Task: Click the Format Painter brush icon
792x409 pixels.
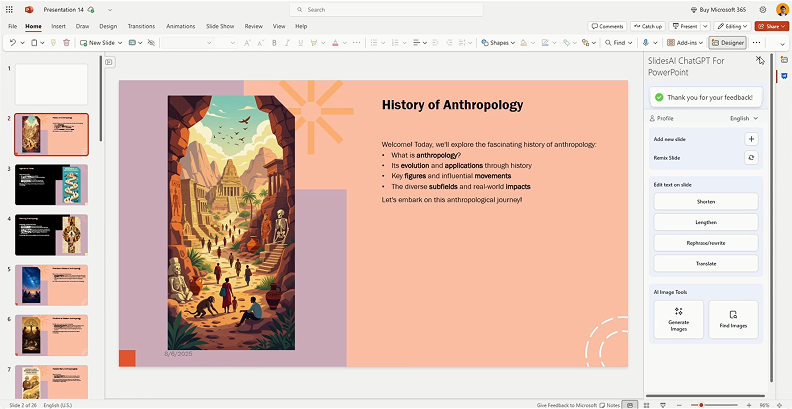Action: click(52, 43)
